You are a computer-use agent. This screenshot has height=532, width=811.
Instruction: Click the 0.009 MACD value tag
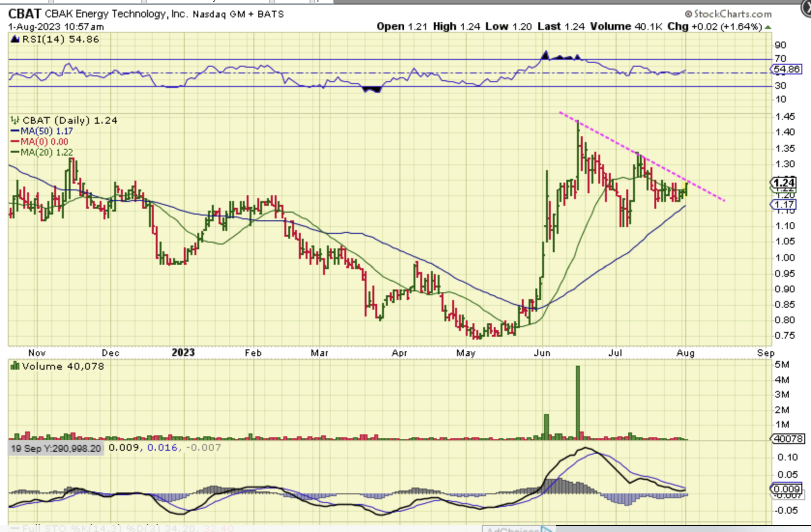[x=786, y=489]
